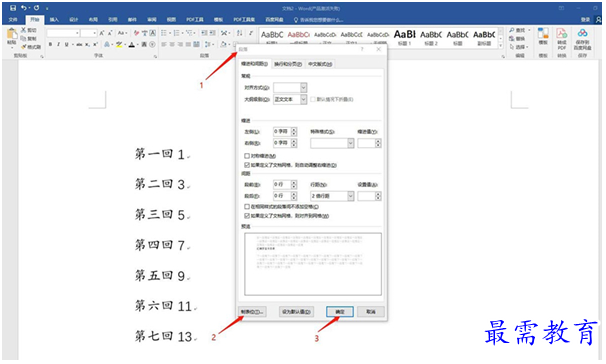Select the indents and spacing tab
606x364 pixels.
point(254,64)
